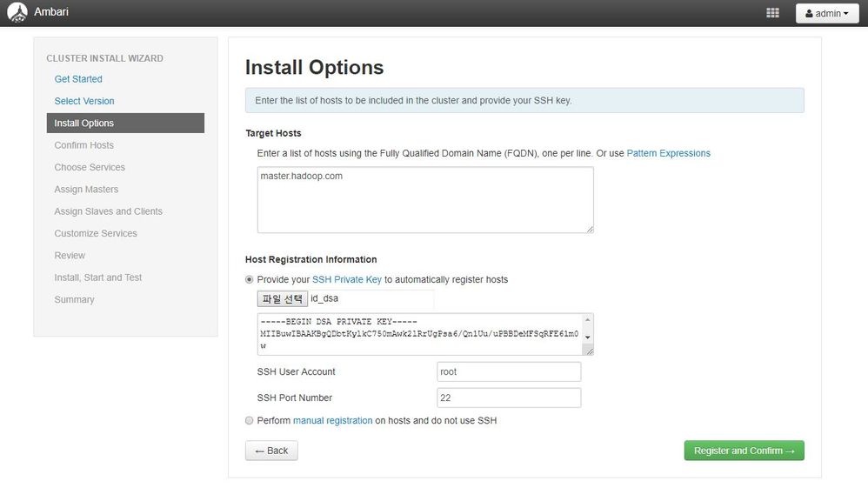The width and height of the screenshot is (868, 488).
Task: Open the admin user dropdown
Action: 827,14
